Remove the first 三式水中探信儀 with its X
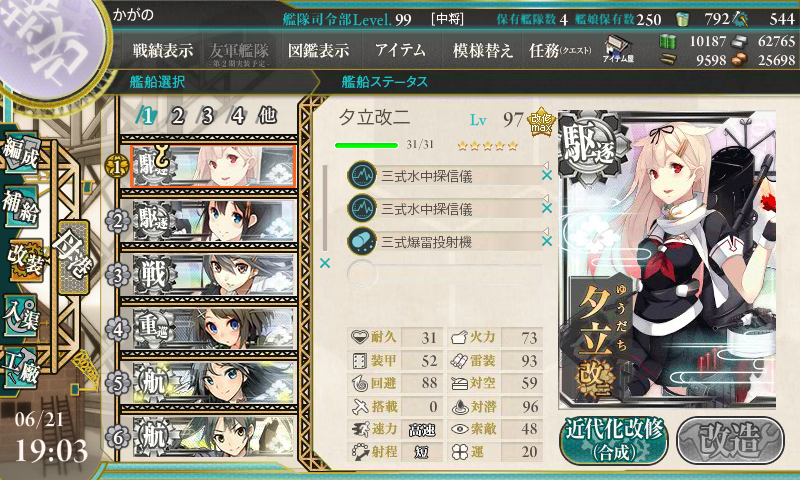Screen dimensions: 800x480 (x=547, y=175)
